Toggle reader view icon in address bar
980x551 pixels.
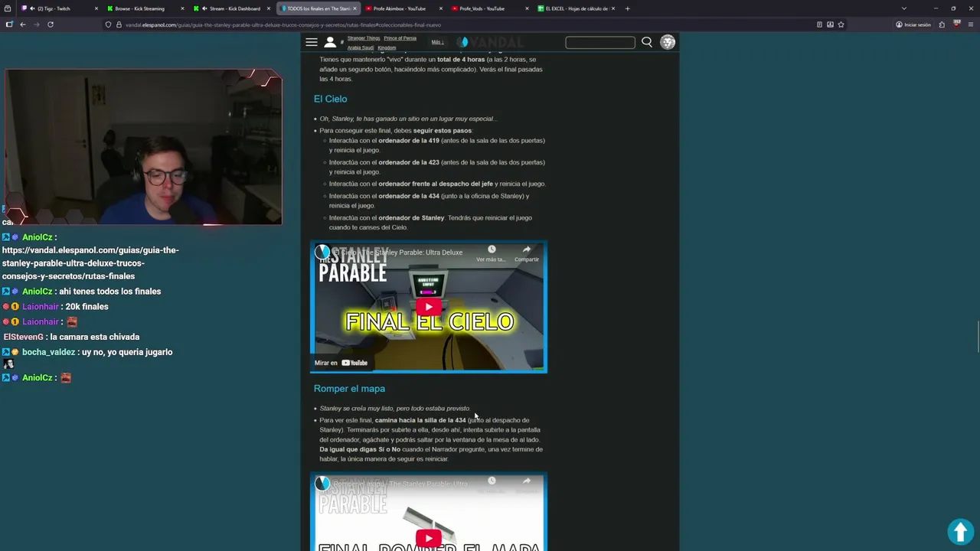(819, 24)
